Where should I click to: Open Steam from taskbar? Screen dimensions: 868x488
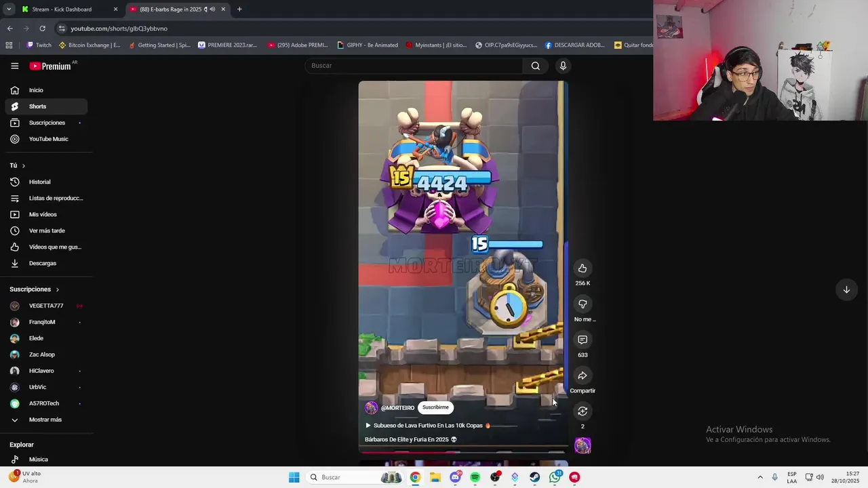click(x=535, y=477)
